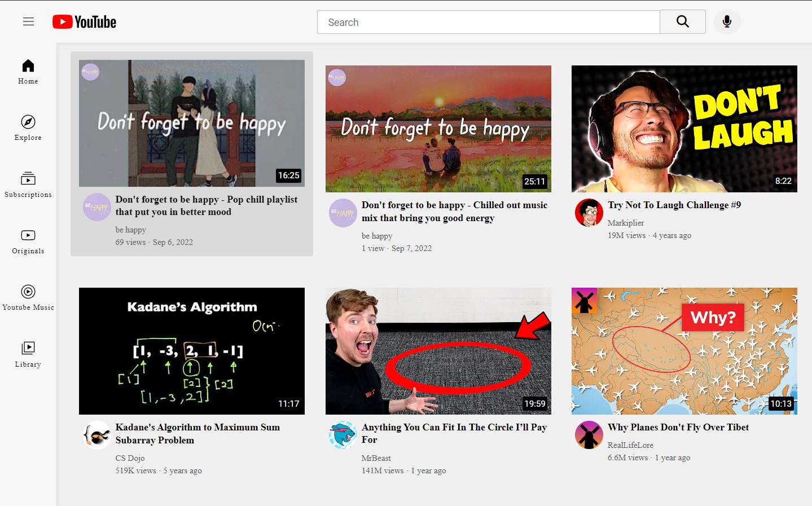The image size is (812, 506).
Task: Open the CS Dojo channel link
Action: (130, 458)
